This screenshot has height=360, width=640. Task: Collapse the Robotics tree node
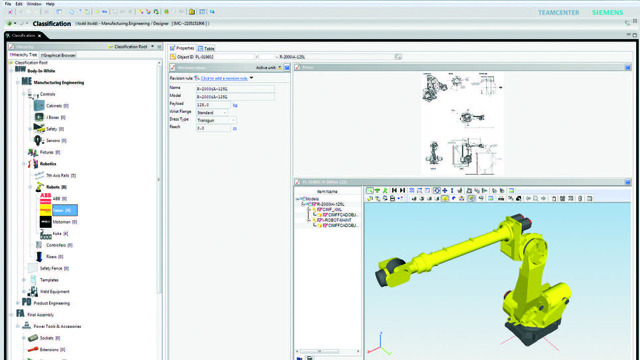[24, 164]
